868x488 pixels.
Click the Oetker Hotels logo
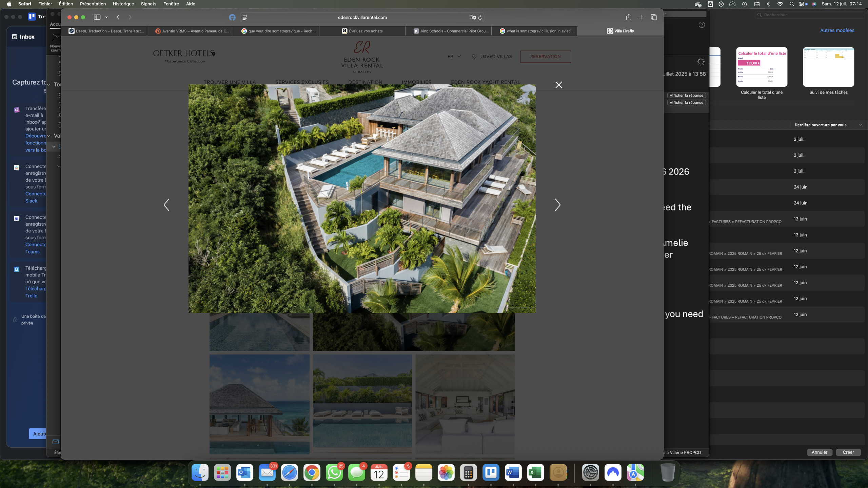tap(184, 56)
